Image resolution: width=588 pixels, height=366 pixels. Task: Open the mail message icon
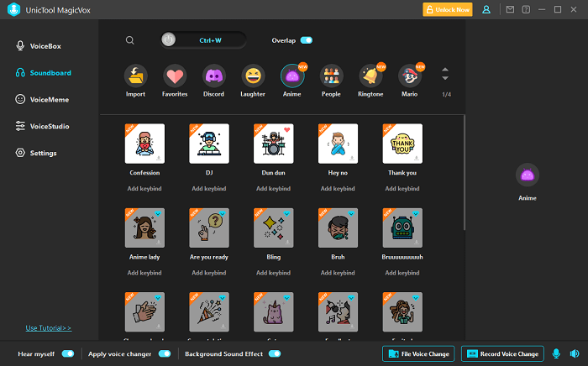510,10
